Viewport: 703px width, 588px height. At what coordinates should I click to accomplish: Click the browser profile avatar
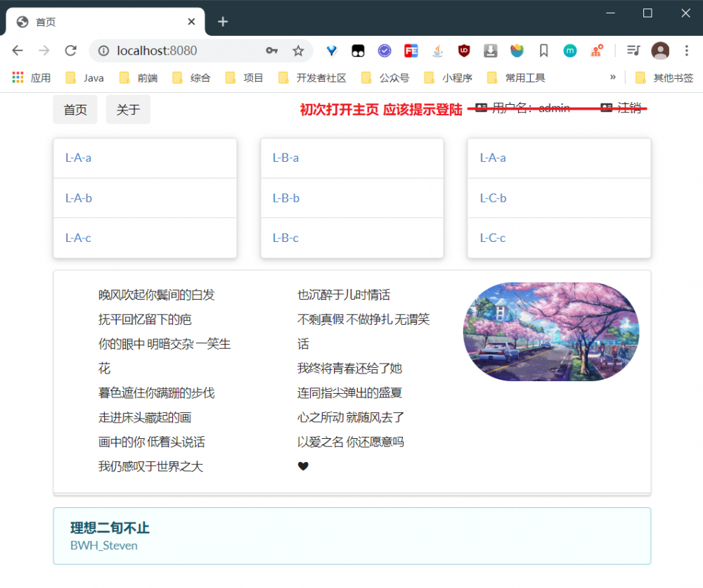click(659, 51)
